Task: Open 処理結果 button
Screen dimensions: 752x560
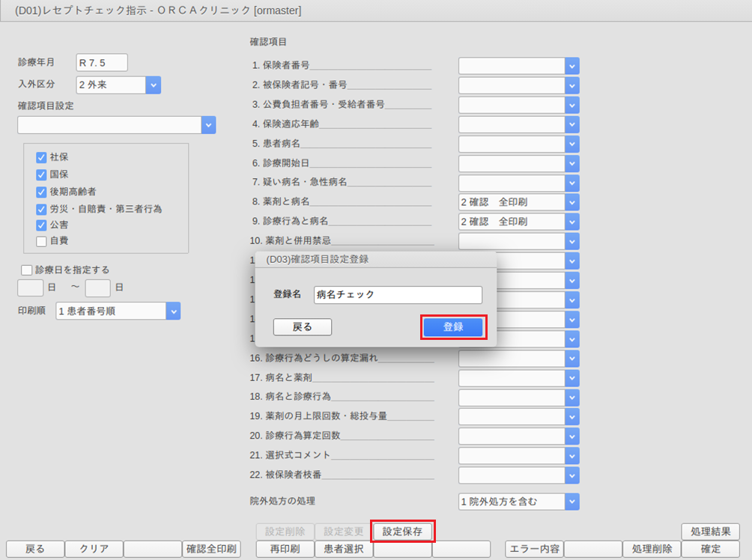Action: pos(710,532)
